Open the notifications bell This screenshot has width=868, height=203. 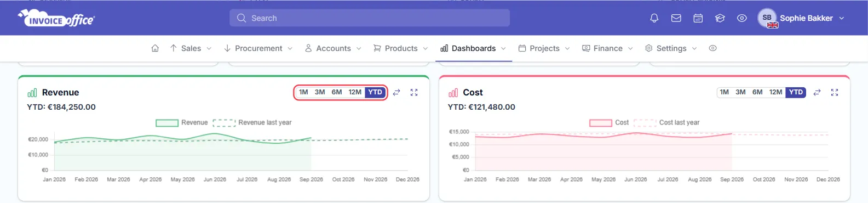pos(654,18)
